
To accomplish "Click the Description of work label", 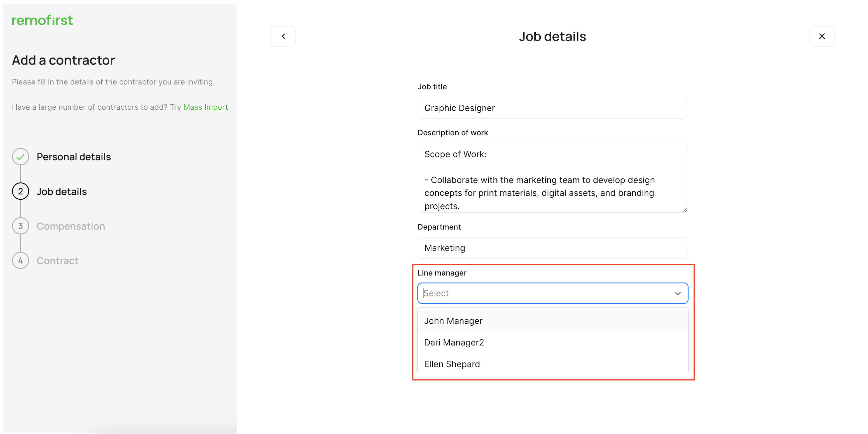I will [x=453, y=132].
